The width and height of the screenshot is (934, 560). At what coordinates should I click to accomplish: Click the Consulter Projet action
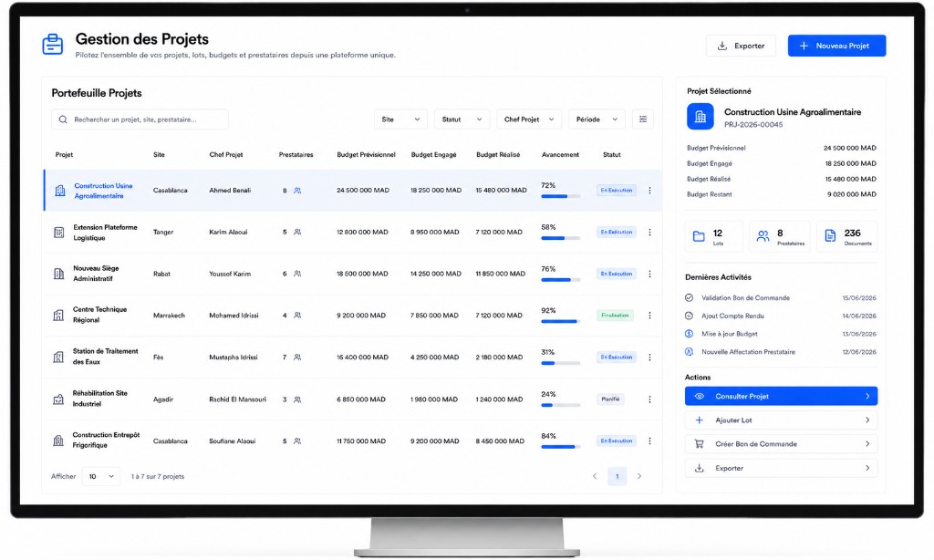click(781, 396)
